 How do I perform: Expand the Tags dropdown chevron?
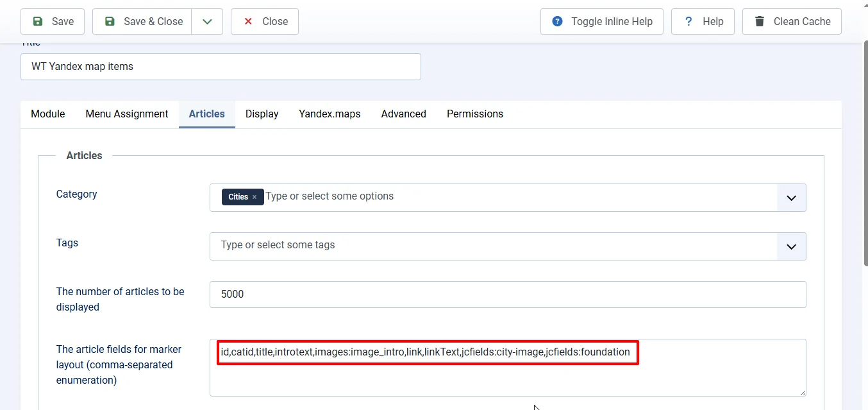pyautogui.click(x=792, y=246)
